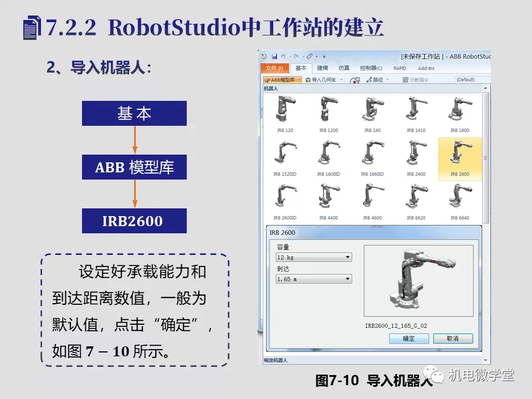Image resolution: width=532 pixels, height=399 pixels.
Task: Open the 文件 (F) file menu
Action: tap(274, 68)
